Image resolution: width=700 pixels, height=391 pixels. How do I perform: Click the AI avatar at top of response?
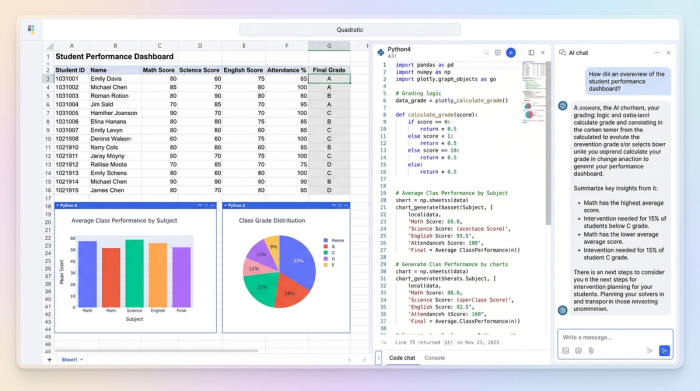[x=562, y=106]
